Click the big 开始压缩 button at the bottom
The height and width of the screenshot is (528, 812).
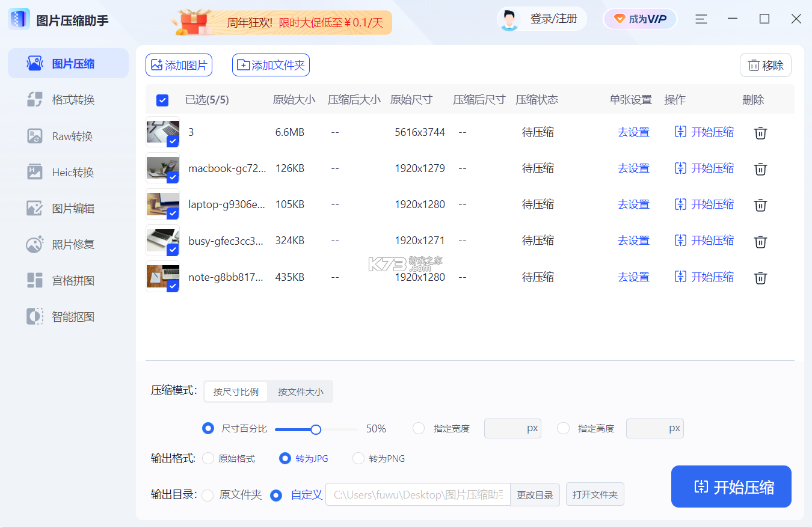[731, 487]
